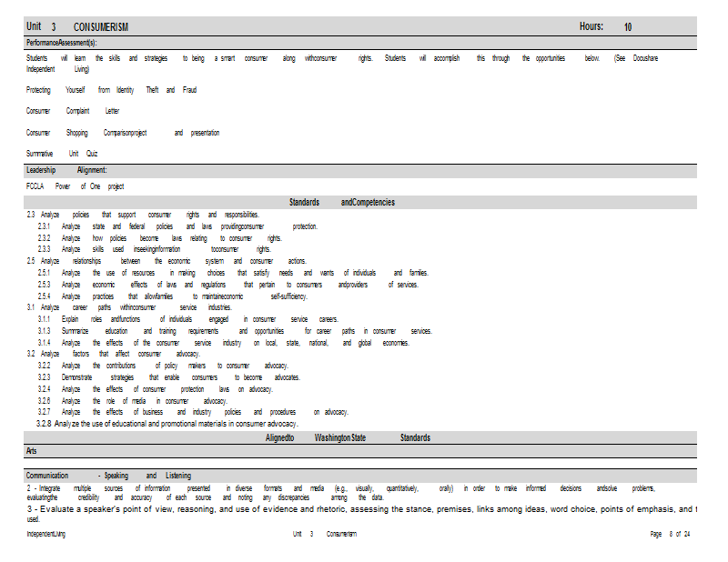Click standard 2.5 on economic system relationships
The width and height of the screenshot is (728, 562).
(x=167, y=261)
